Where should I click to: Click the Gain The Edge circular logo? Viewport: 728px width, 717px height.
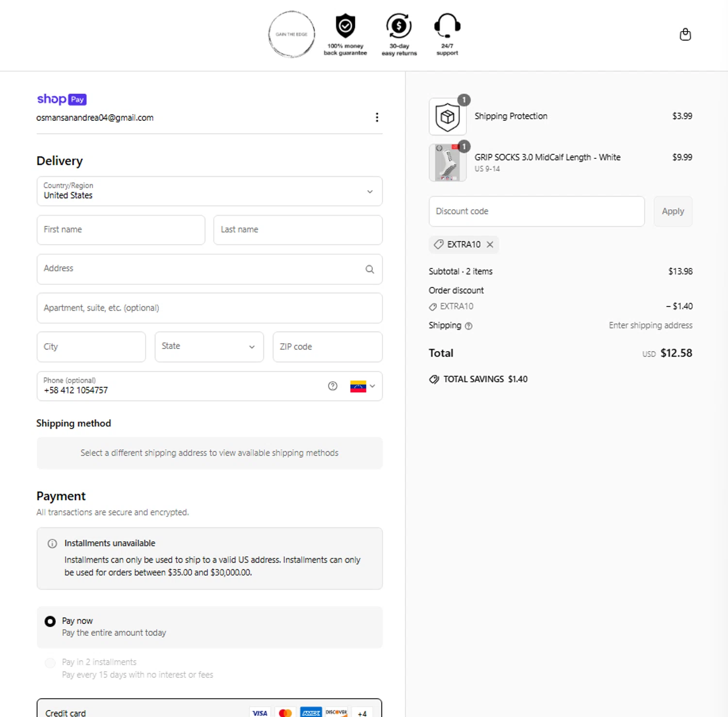[x=292, y=34]
